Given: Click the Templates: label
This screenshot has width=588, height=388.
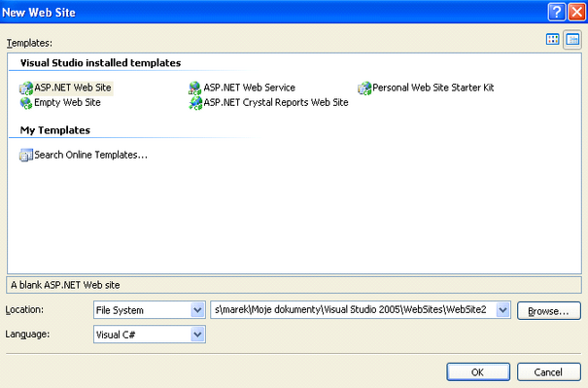Looking at the screenshot, I should [29, 43].
